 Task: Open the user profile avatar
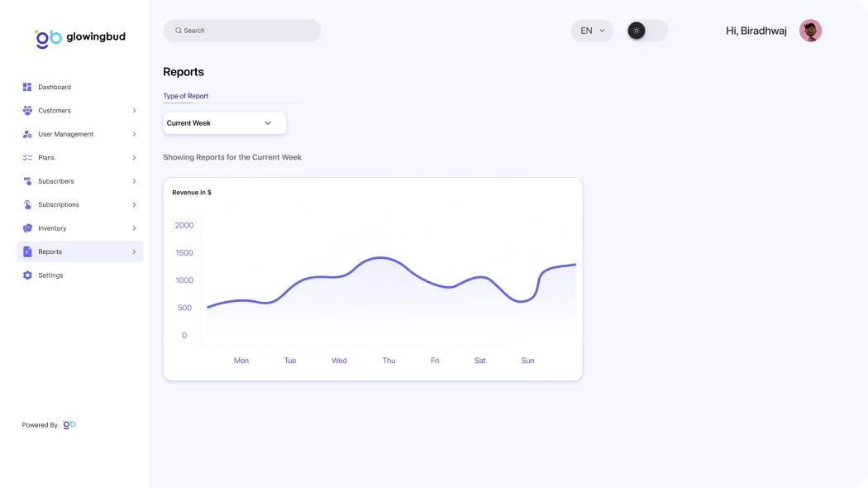pyautogui.click(x=810, y=31)
